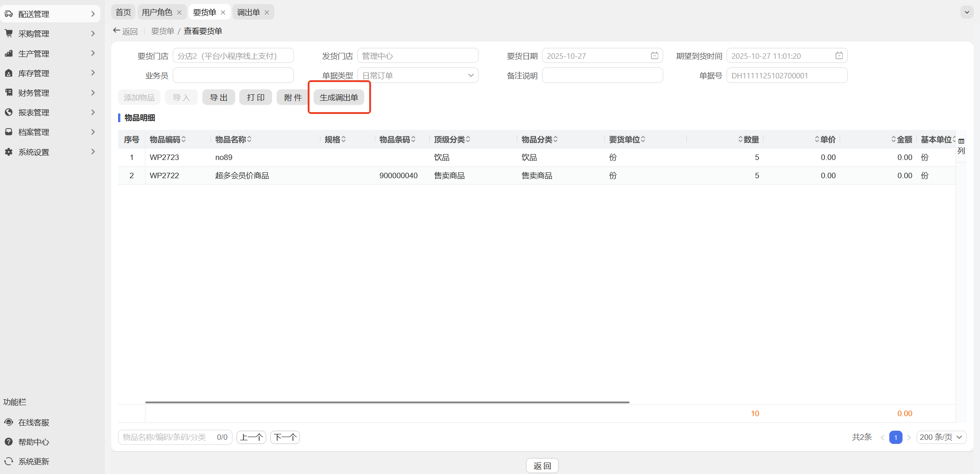Image resolution: width=980 pixels, height=474 pixels.
Task: Click the table horizontal scrollbar
Action: tap(387, 402)
